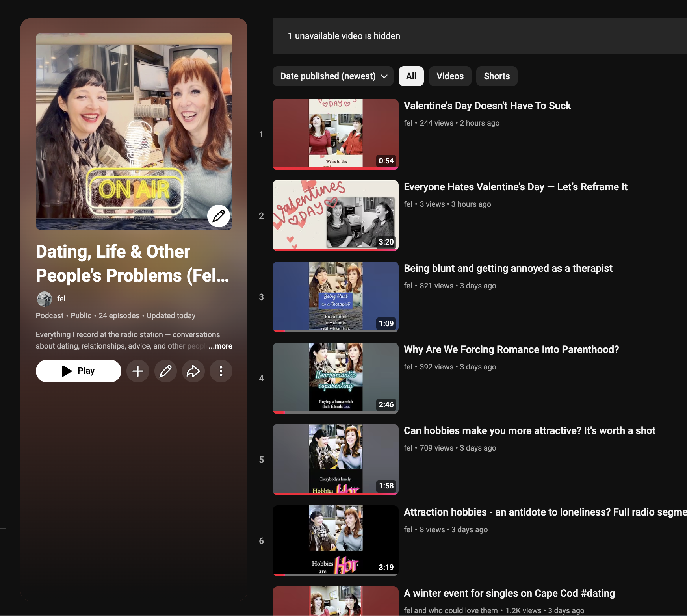Click the fel channel avatar
The width and height of the screenshot is (687, 616).
click(44, 299)
